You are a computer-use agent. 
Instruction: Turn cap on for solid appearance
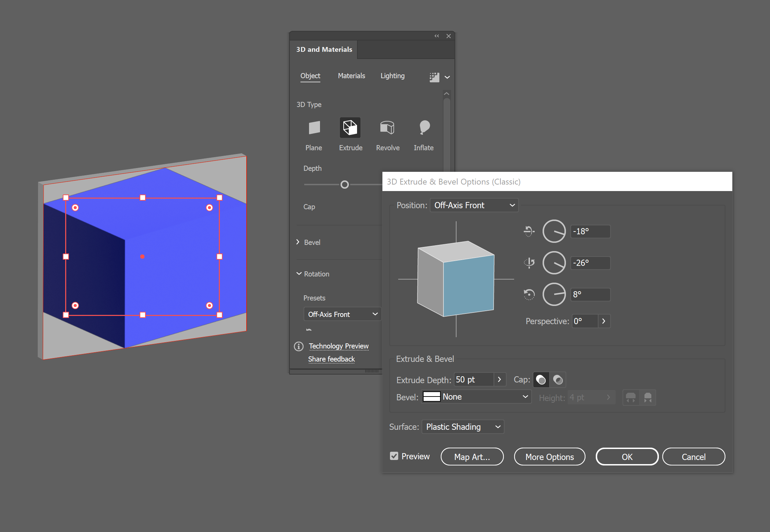click(x=541, y=380)
